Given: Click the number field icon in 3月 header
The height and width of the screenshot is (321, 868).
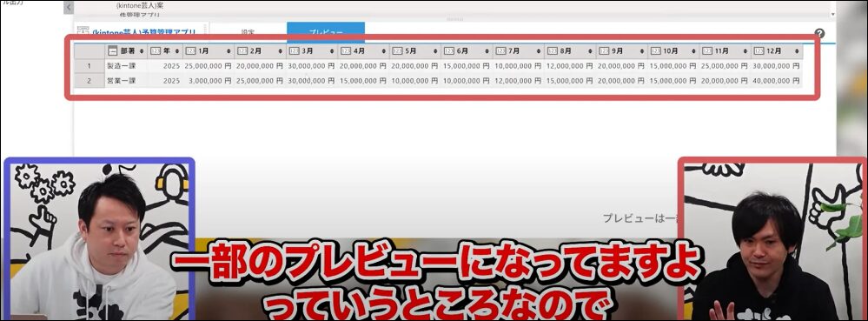Looking at the screenshot, I should [294, 50].
